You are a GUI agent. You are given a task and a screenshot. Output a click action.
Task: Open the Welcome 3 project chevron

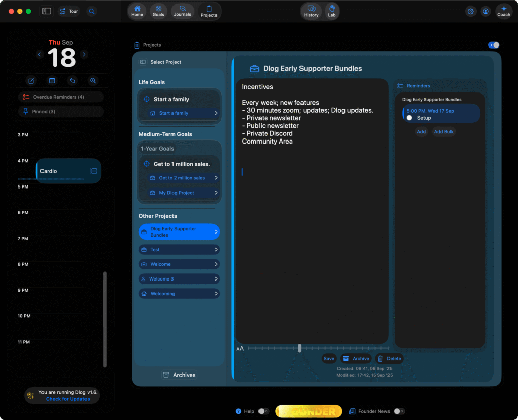point(216,279)
